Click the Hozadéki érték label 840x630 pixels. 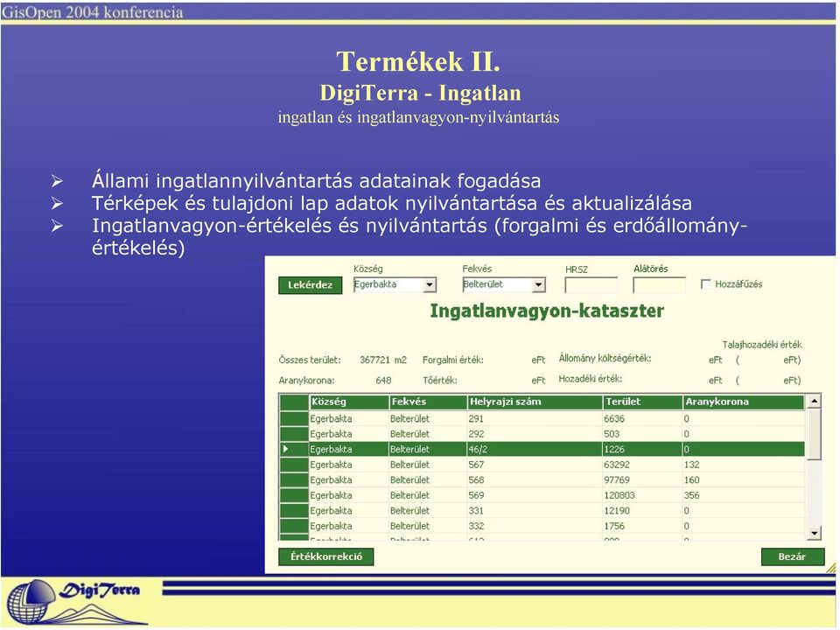(591, 379)
